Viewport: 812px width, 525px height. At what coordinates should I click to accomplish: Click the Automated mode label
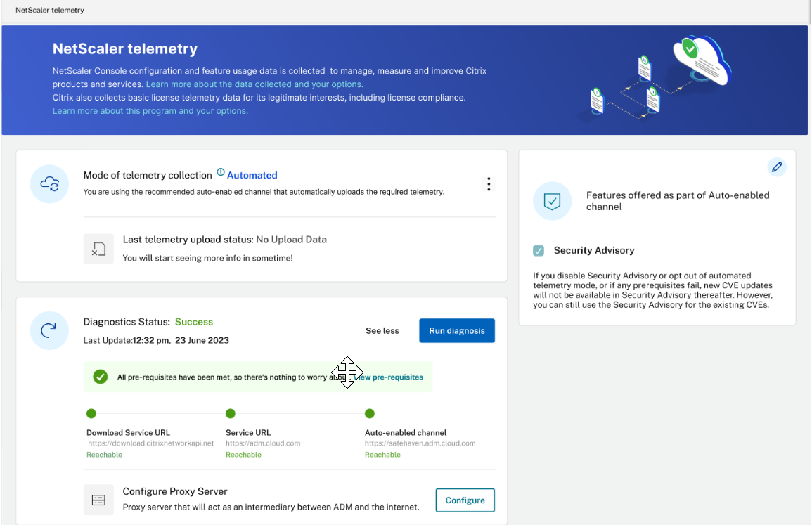point(252,175)
